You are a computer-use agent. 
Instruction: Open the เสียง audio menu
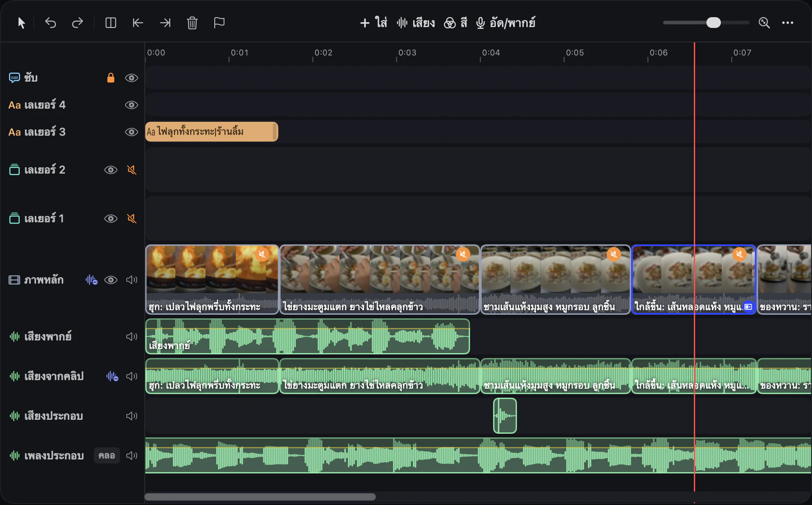coord(416,23)
